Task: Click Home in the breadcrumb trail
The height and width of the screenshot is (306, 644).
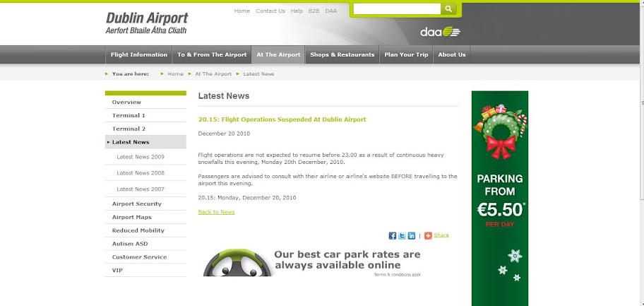Action: 175,74
